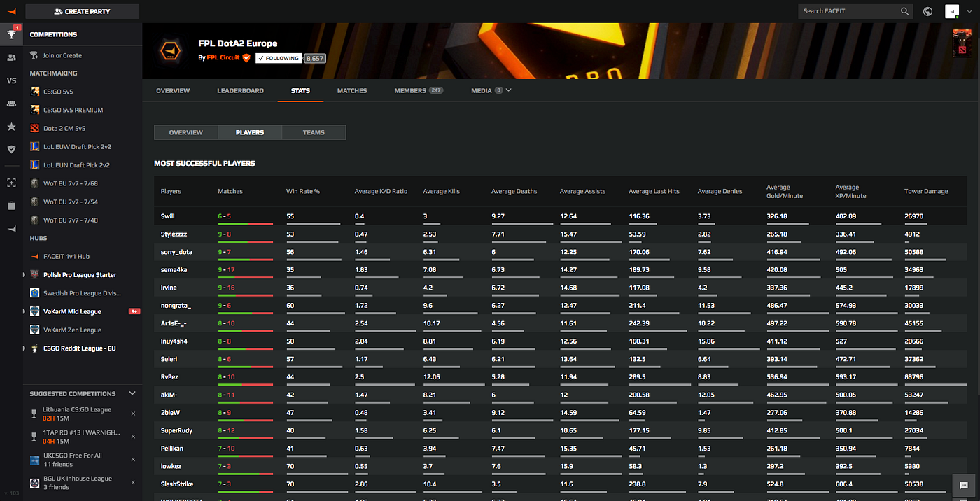The height and width of the screenshot is (501, 980).
Task: Click the VS icon in the left rail
Action: (x=11, y=80)
